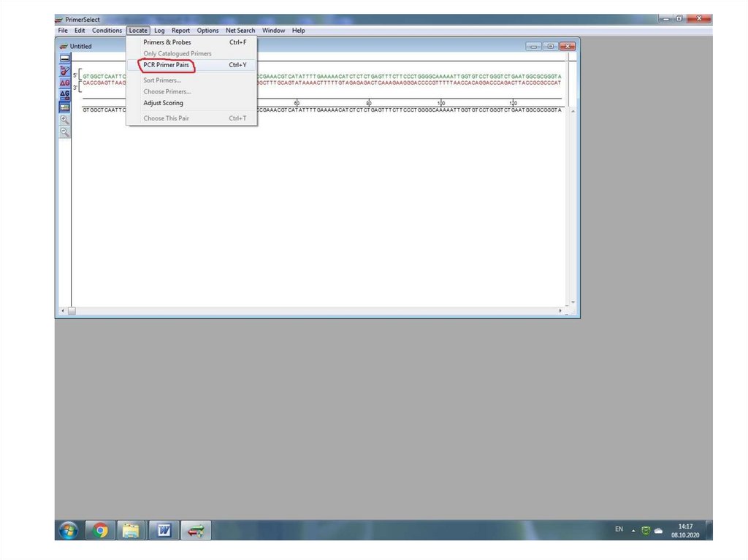Click Only Catalogued Primers menu entry
The width and height of the screenshot is (748, 560).
click(x=192, y=53)
